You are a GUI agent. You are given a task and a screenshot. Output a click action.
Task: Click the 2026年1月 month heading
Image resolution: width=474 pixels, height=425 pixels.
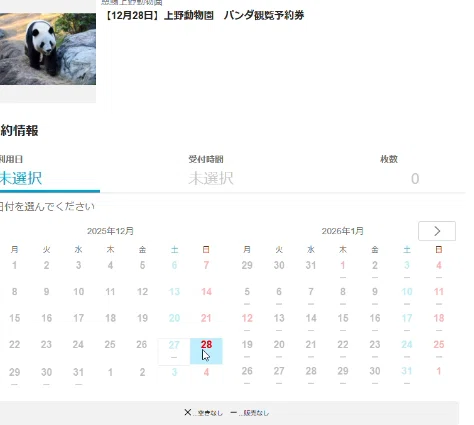click(342, 231)
